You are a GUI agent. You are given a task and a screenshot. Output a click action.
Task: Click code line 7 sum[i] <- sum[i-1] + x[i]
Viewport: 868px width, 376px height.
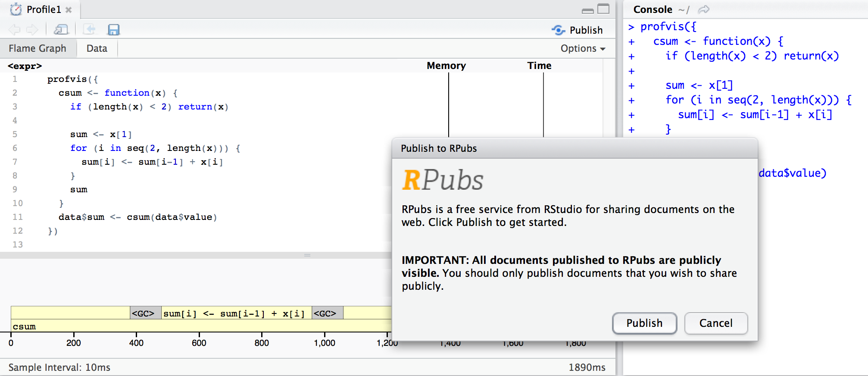coord(152,162)
